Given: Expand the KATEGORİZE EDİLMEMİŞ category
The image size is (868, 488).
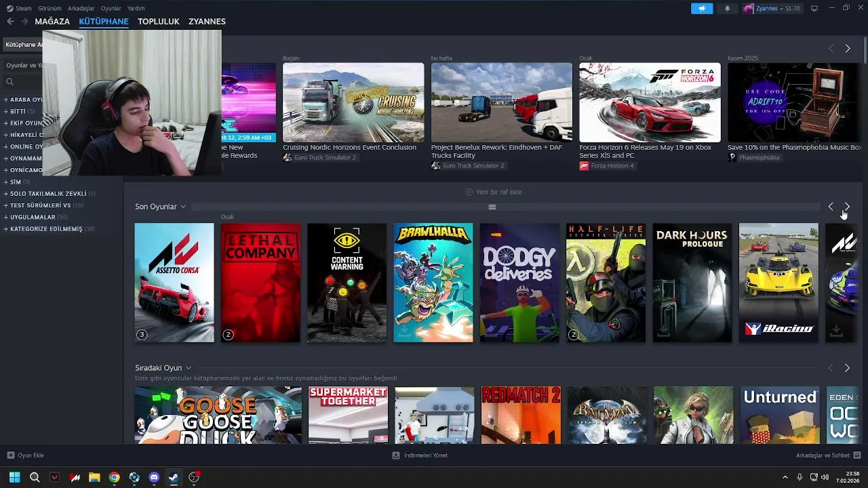Looking at the screenshot, I should pyautogui.click(x=49, y=228).
